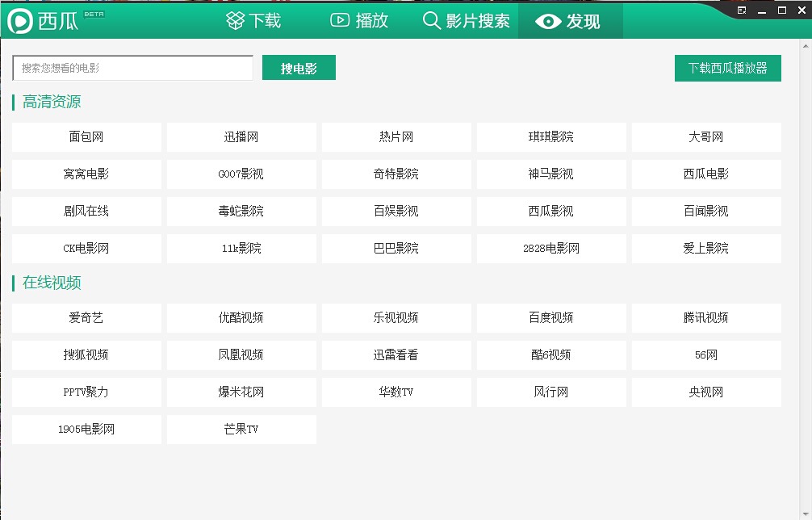Open 百度视频 video site
The width and height of the screenshot is (812, 520).
click(x=551, y=318)
